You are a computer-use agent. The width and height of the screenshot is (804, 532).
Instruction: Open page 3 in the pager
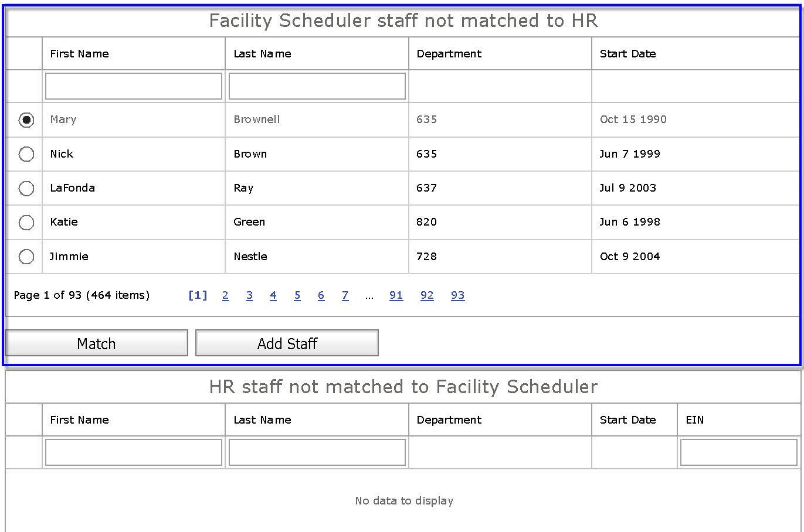[249, 295]
